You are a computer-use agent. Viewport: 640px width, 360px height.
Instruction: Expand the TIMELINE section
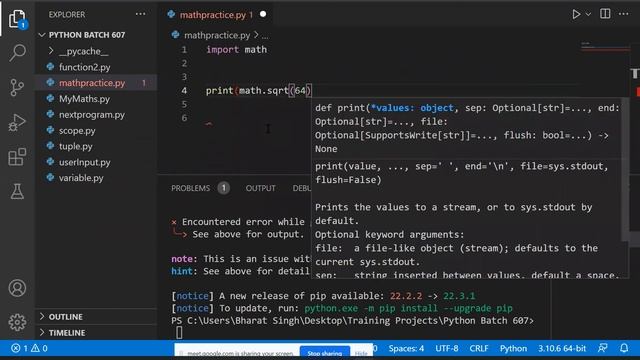click(67, 333)
